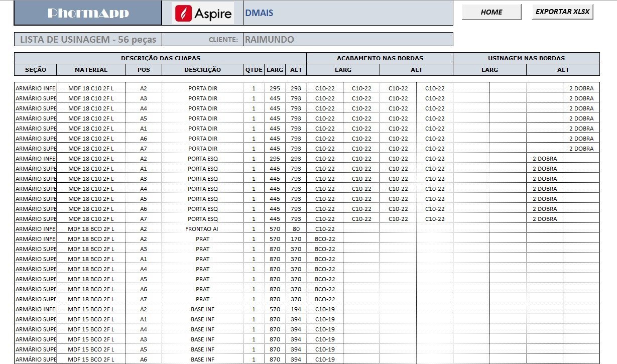Viewport: 617px width, 364px height.
Task: Select the USINAGEM NAS BORDAS group header
Action: pos(526,58)
